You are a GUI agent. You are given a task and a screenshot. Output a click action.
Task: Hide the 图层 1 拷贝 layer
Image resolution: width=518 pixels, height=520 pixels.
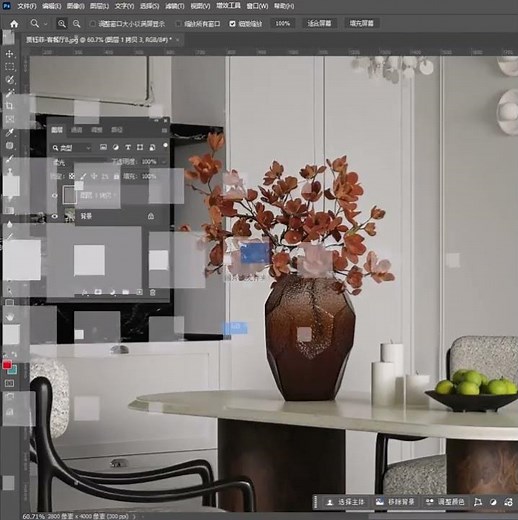click(x=55, y=196)
